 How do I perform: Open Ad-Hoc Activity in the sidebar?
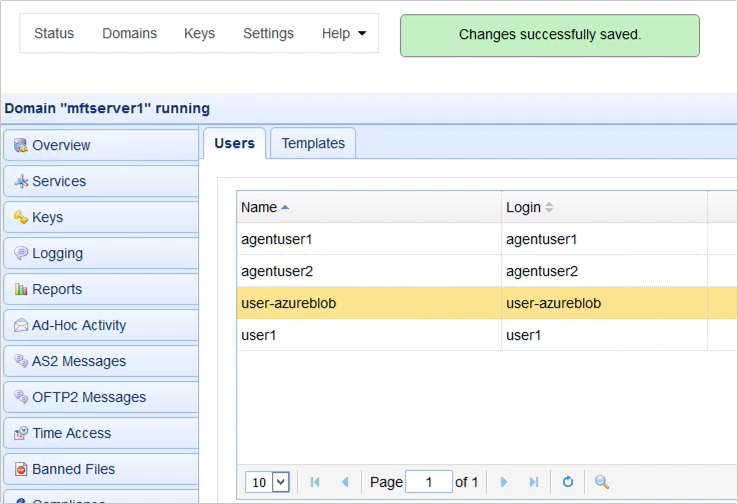point(79,325)
